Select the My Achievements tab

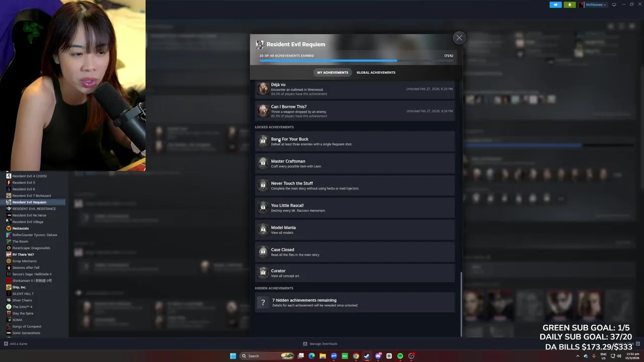click(333, 72)
